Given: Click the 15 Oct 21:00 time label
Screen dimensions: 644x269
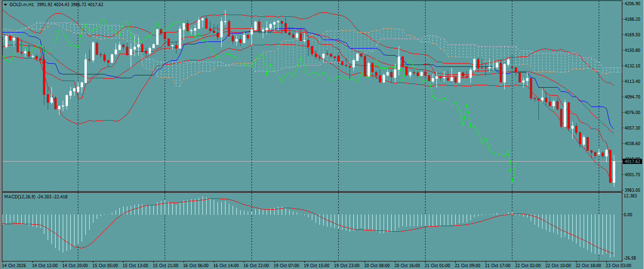Looking at the screenshot, I should point(166,266).
